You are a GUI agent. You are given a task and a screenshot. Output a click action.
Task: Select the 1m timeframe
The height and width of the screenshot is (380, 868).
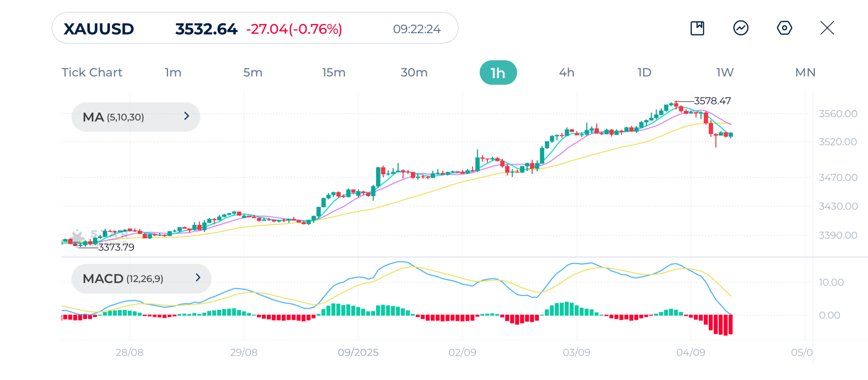(173, 73)
